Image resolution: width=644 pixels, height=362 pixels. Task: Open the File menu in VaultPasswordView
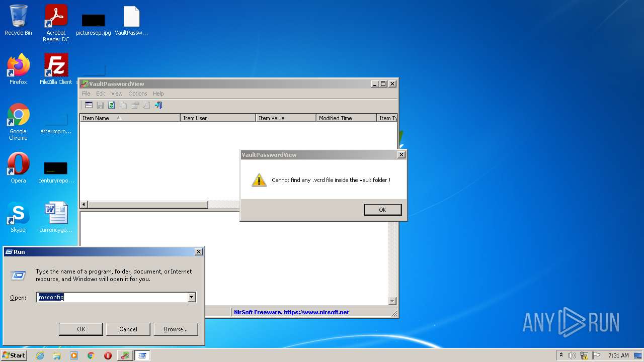[x=86, y=94]
